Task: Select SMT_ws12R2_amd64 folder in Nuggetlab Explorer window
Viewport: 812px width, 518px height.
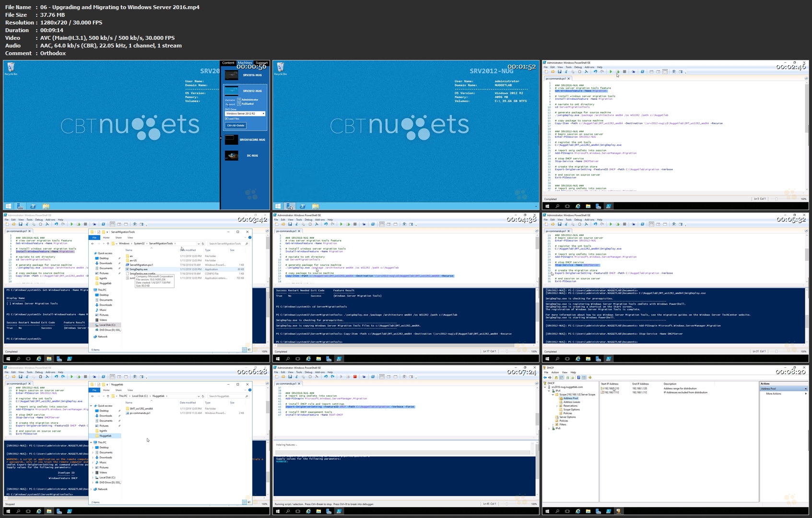Action: 141,409
